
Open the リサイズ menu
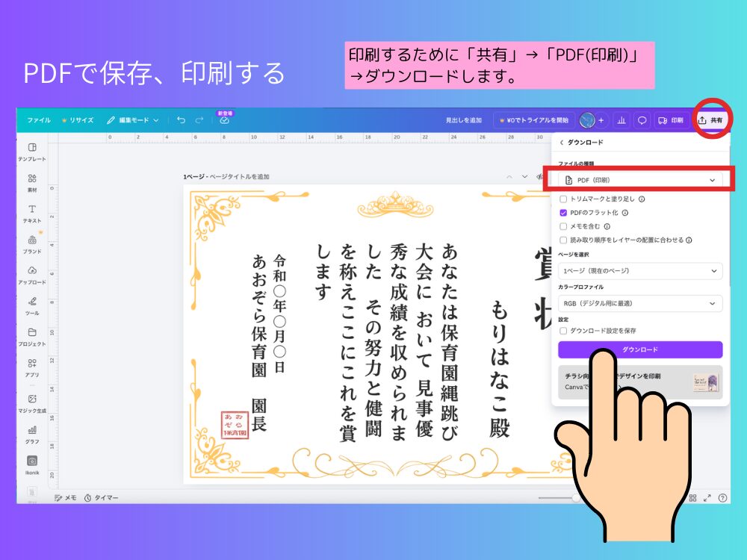tap(78, 120)
